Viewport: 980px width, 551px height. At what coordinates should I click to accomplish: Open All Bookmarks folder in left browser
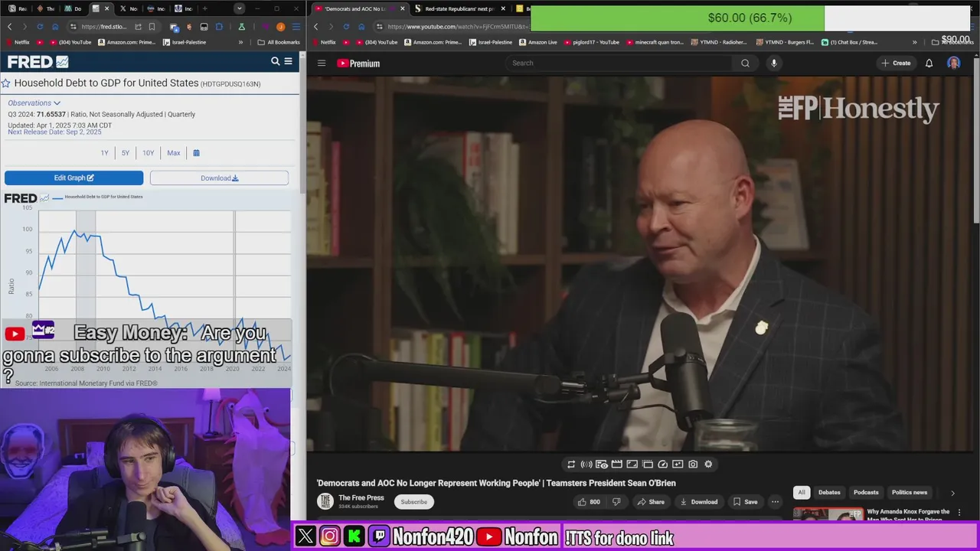pyautogui.click(x=278, y=42)
